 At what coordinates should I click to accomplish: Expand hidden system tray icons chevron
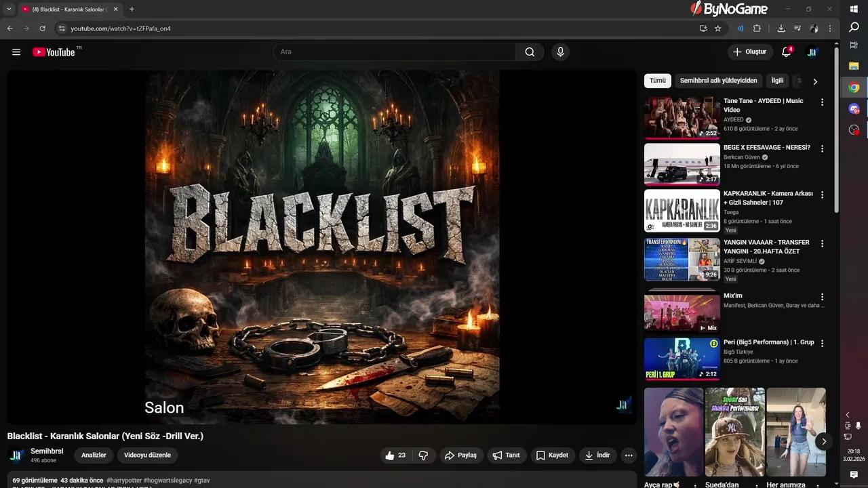[847, 415]
